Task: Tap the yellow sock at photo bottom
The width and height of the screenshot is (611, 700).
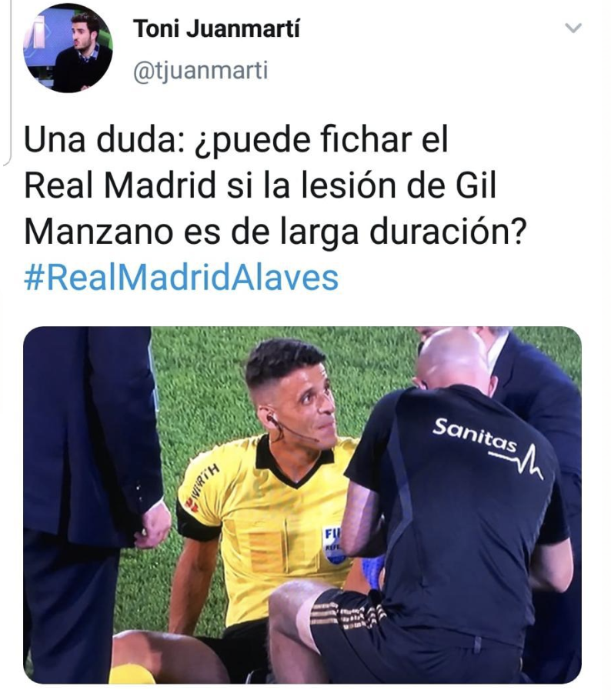Action: pyautogui.click(x=132, y=675)
